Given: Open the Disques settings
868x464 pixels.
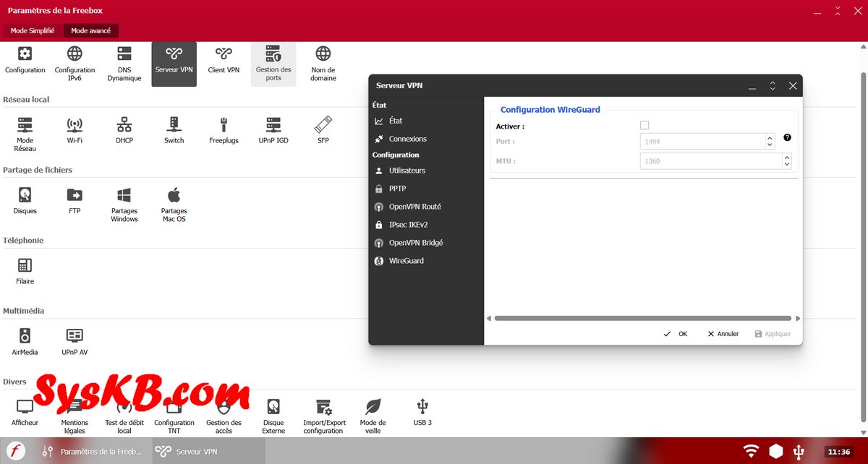Looking at the screenshot, I should 25,202.
